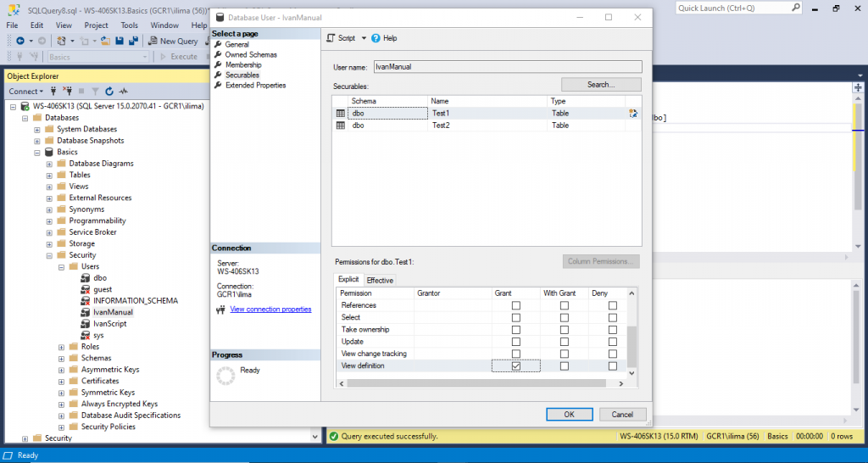Click the Disconnect plug icon with red X

pyautogui.click(x=68, y=91)
